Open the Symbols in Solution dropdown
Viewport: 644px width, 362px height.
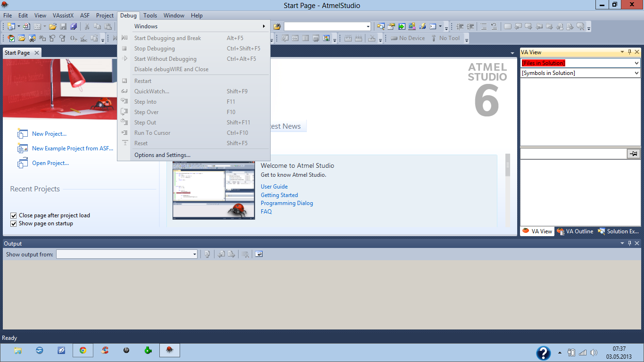pyautogui.click(x=636, y=73)
